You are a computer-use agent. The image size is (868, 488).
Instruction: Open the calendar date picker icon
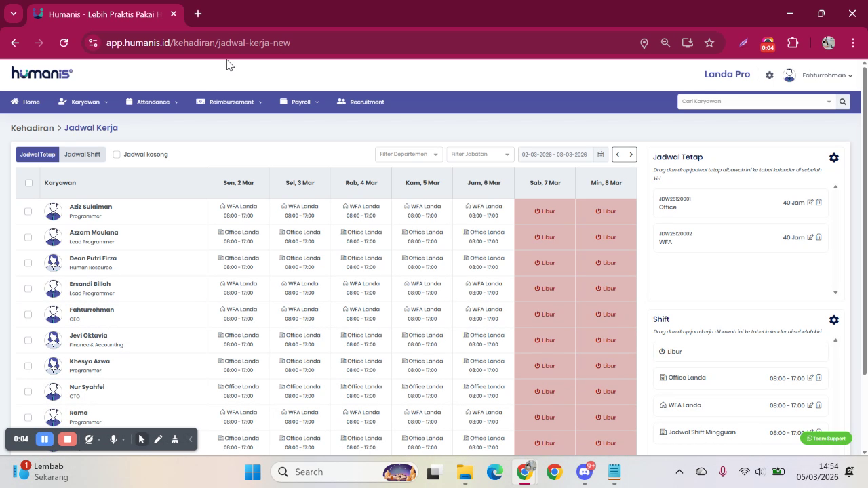(600, 155)
